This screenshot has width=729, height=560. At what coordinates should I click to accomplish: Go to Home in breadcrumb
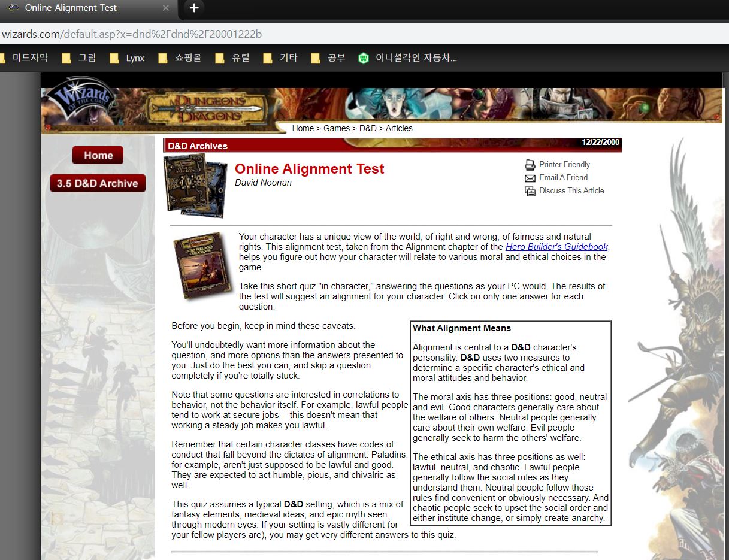303,128
